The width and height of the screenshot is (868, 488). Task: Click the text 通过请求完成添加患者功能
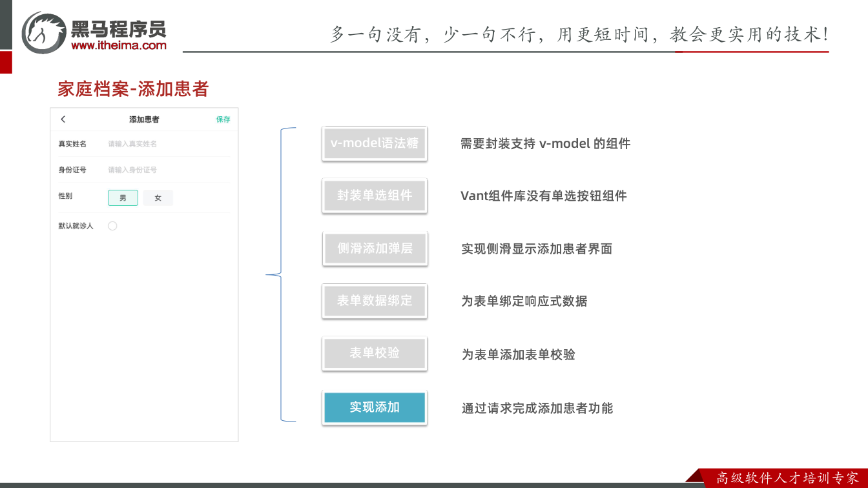tap(537, 408)
